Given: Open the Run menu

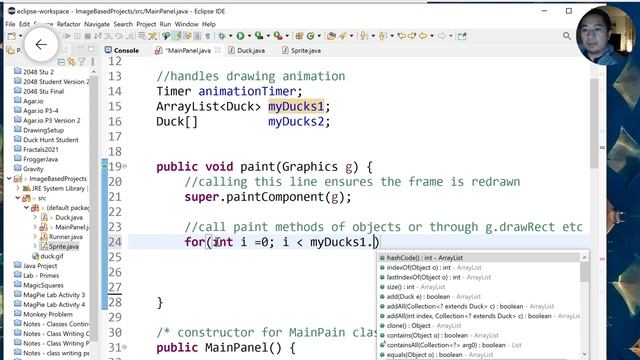Looking at the screenshot, I should click(165, 24).
